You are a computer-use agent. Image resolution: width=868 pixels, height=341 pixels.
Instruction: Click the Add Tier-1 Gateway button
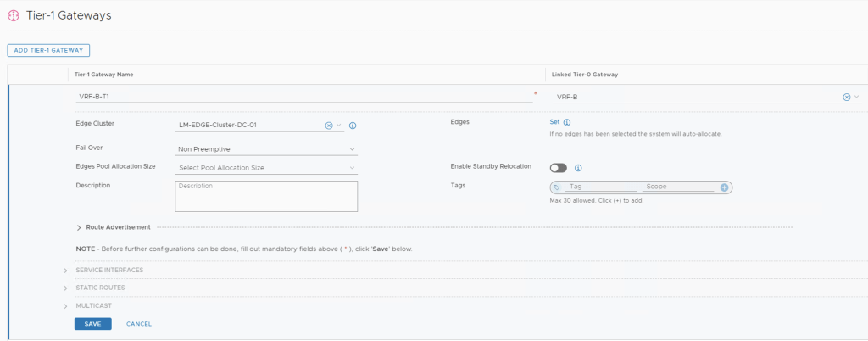(x=48, y=51)
